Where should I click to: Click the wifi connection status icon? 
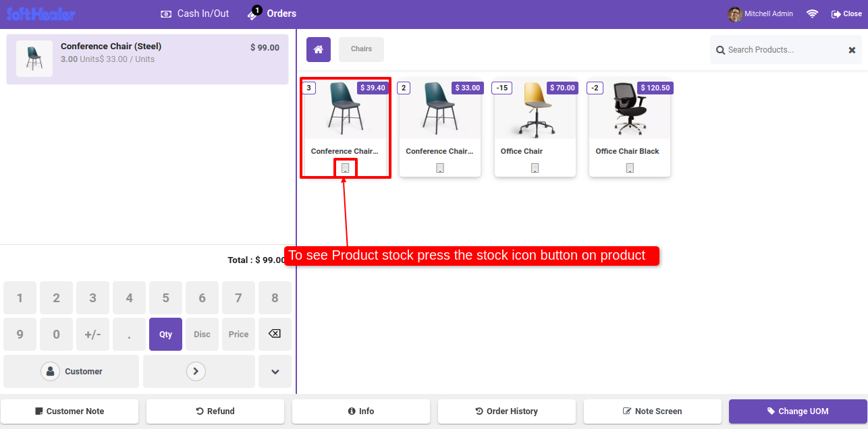pyautogui.click(x=813, y=13)
